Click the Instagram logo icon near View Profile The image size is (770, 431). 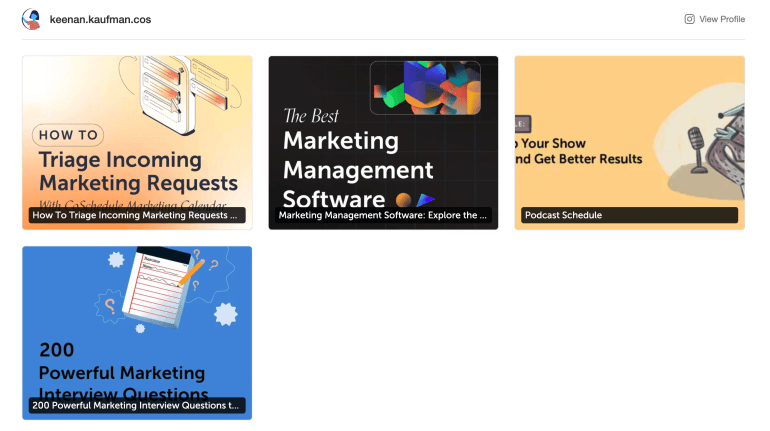pyautogui.click(x=689, y=19)
